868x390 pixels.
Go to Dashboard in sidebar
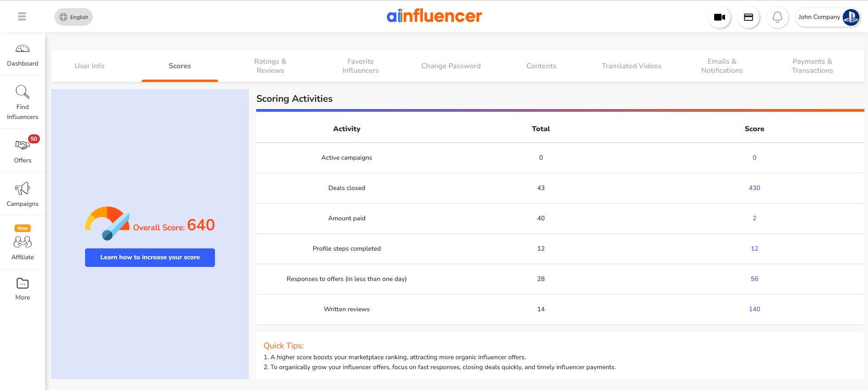(x=23, y=56)
